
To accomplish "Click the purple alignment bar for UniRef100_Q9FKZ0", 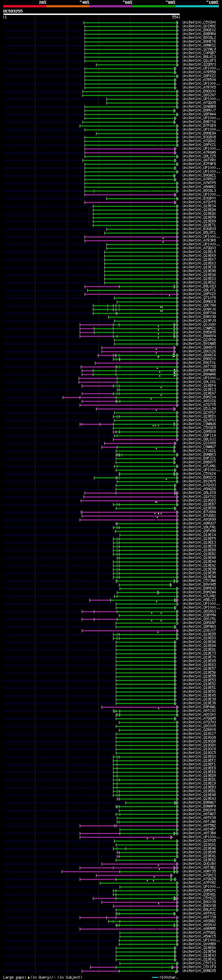I will tap(131, 294).
